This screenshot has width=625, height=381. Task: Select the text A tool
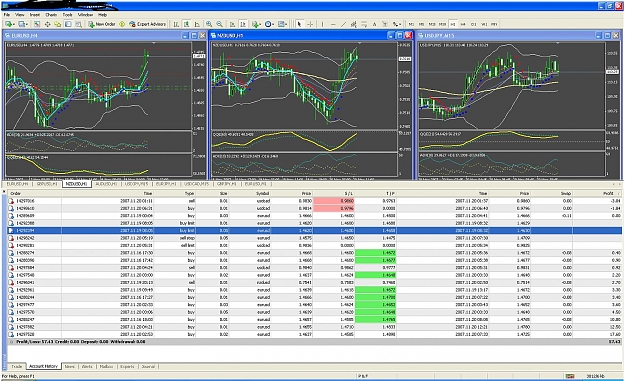click(374, 24)
